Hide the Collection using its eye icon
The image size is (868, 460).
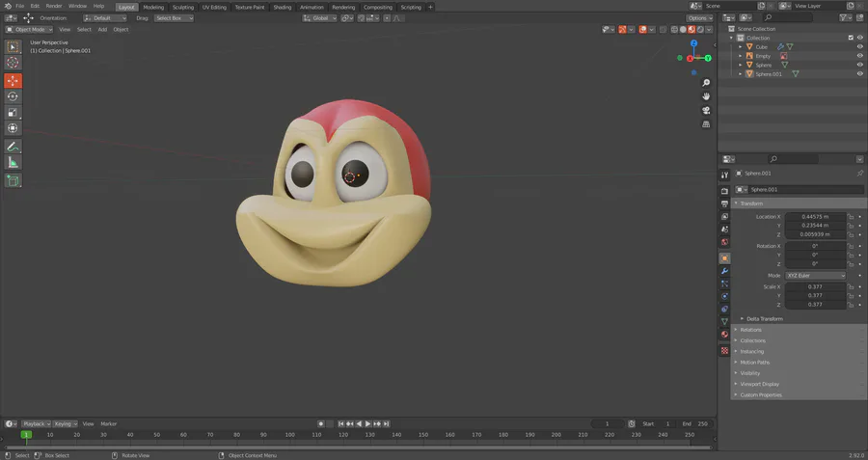859,38
